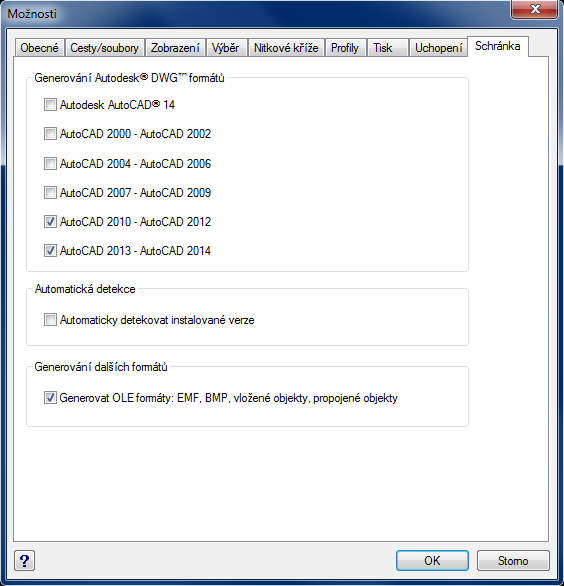Open the Cesty/soubory tab

[x=105, y=48]
